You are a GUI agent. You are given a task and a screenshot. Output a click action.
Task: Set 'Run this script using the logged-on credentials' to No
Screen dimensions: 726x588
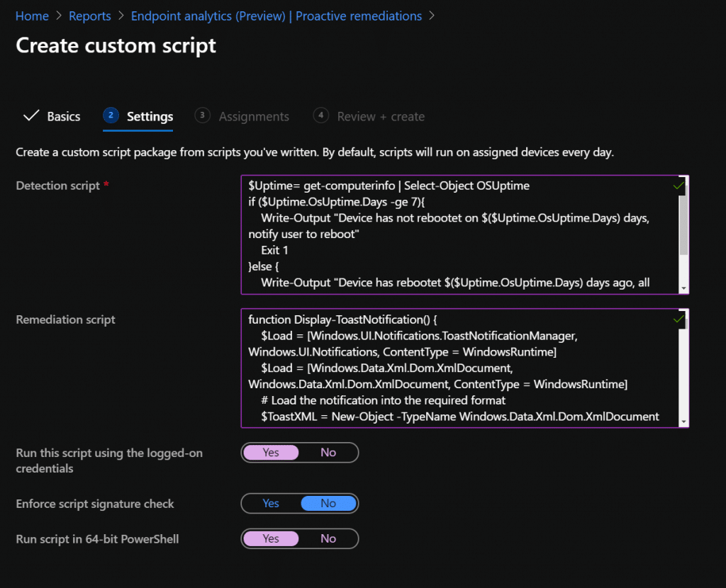pyautogui.click(x=328, y=452)
